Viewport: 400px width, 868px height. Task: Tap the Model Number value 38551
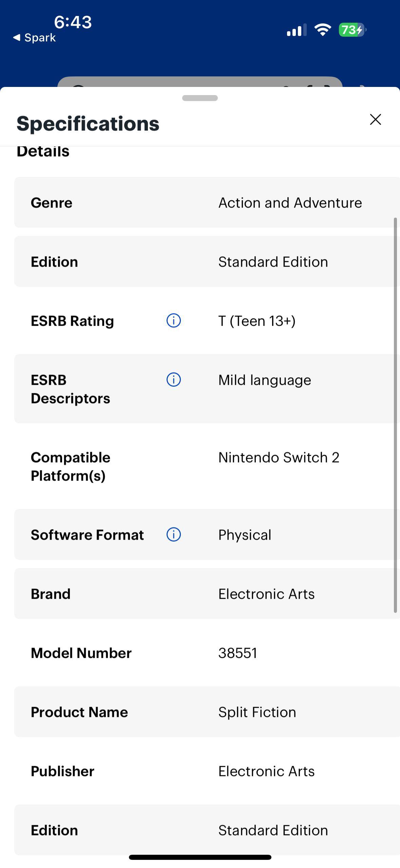(x=237, y=653)
